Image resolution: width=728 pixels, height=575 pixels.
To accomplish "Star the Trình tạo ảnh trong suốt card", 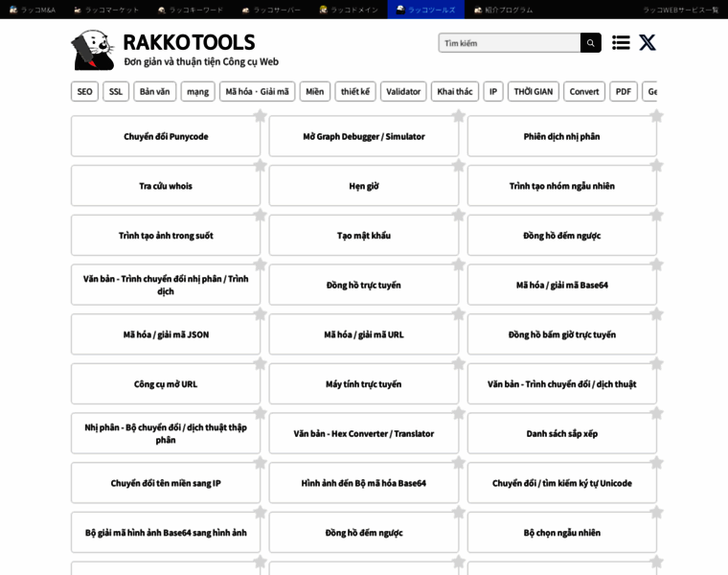I will pos(260,215).
